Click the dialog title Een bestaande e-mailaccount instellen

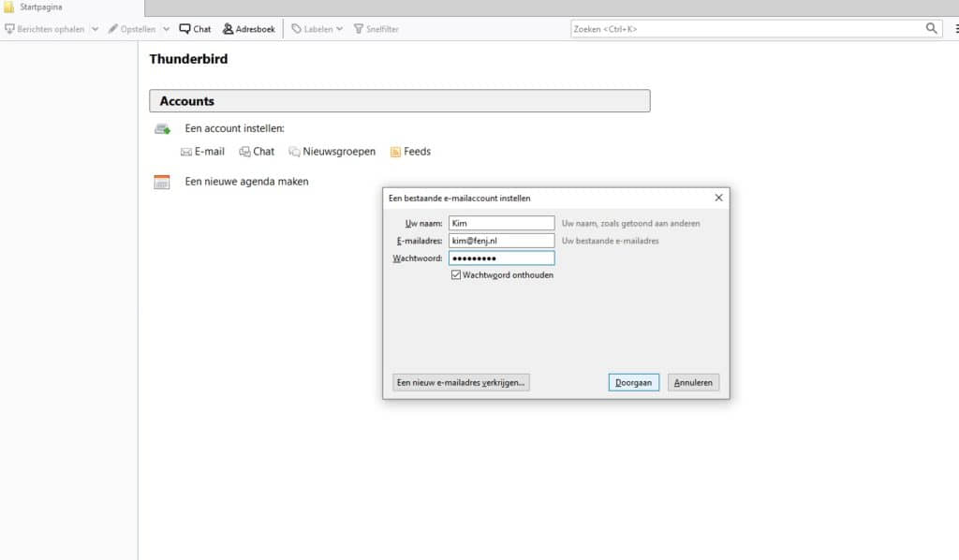point(459,199)
